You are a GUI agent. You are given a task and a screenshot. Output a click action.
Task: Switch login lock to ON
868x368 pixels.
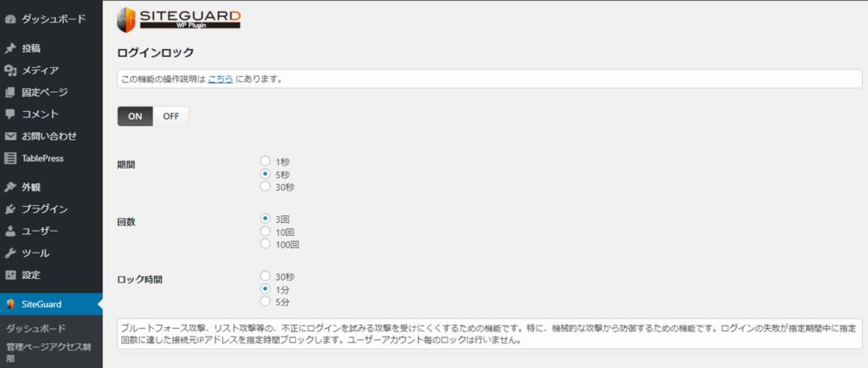click(x=135, y=116)
